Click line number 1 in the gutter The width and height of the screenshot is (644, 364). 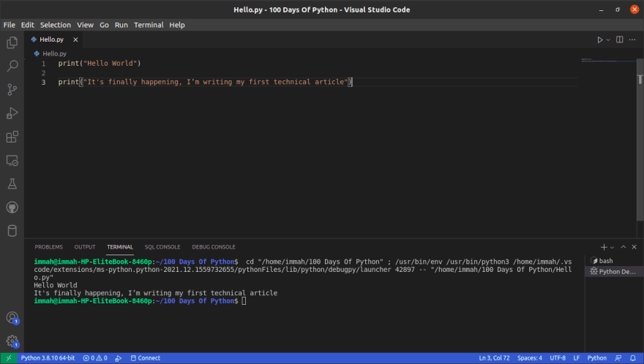pyautogui.click(x=43, y=64)
